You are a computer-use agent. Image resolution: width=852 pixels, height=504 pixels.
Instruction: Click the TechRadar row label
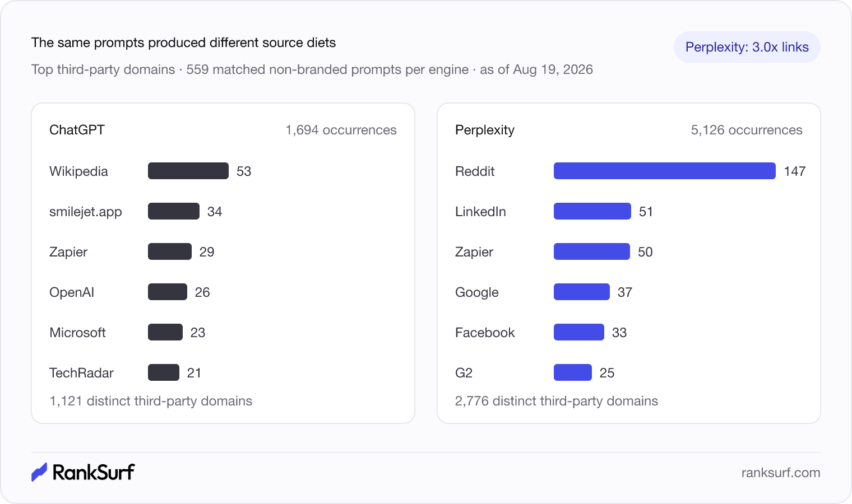(x=81, y=373)
